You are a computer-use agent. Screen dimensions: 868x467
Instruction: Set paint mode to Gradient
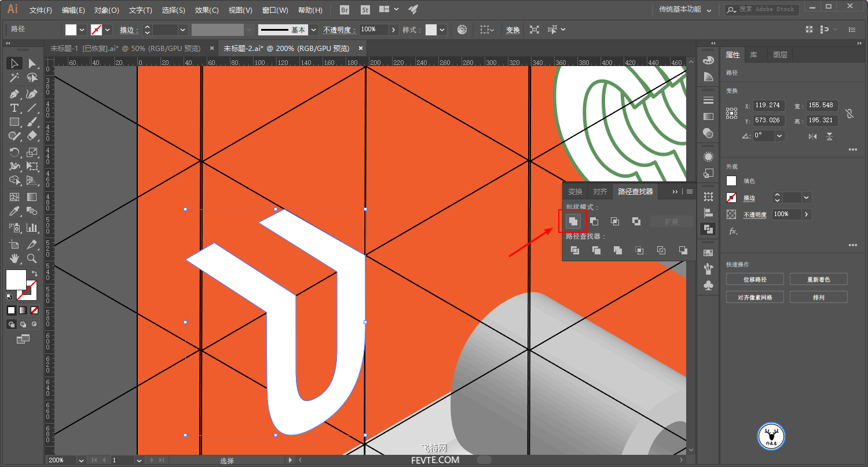23,311
